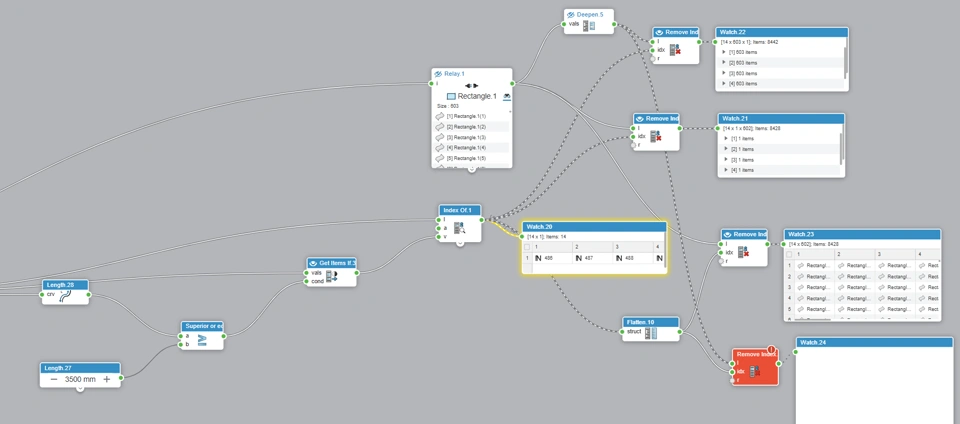Click the Superior or equal comparison icon
The image size is (960, 424).
pos(202,340)
